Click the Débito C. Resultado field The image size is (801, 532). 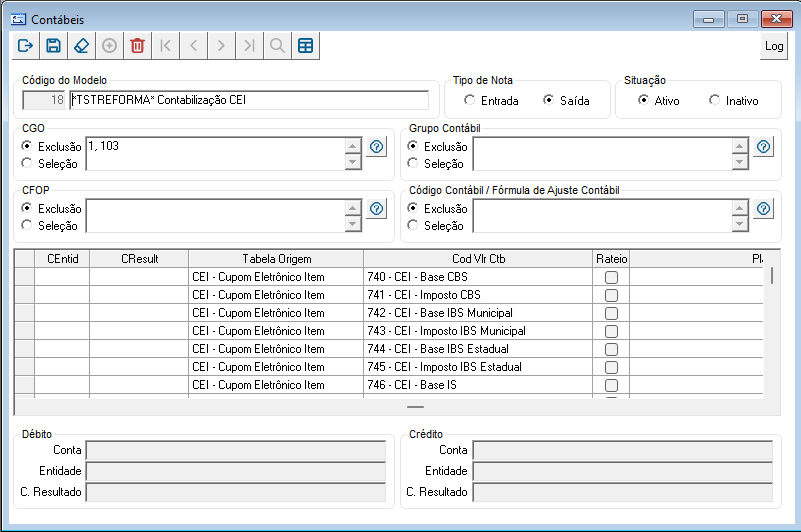(236, 492)
